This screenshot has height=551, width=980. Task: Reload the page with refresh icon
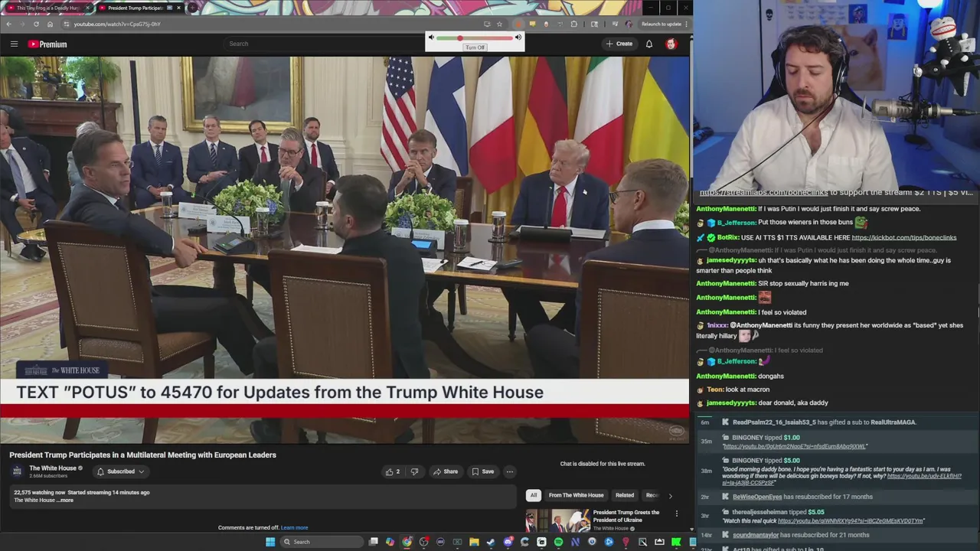point(36,24)
